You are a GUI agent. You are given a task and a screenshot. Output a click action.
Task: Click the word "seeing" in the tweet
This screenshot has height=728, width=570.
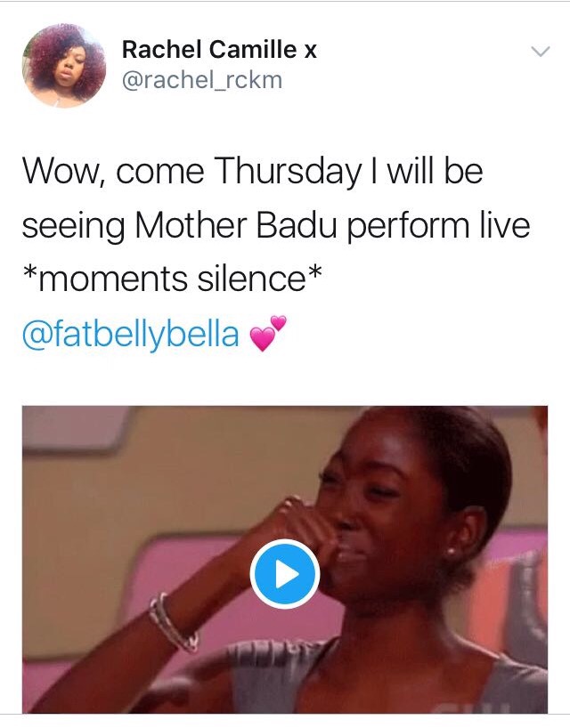(x=74, y=225)
